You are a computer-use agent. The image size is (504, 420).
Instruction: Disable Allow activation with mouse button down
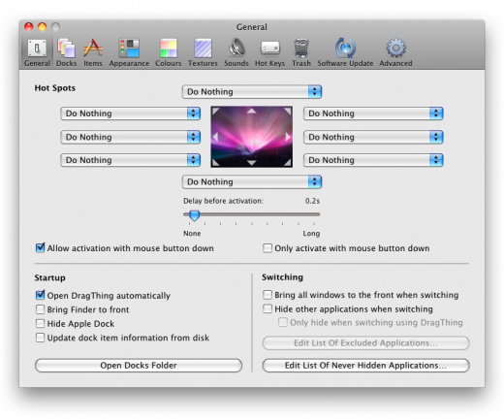[x=40, y=248]
